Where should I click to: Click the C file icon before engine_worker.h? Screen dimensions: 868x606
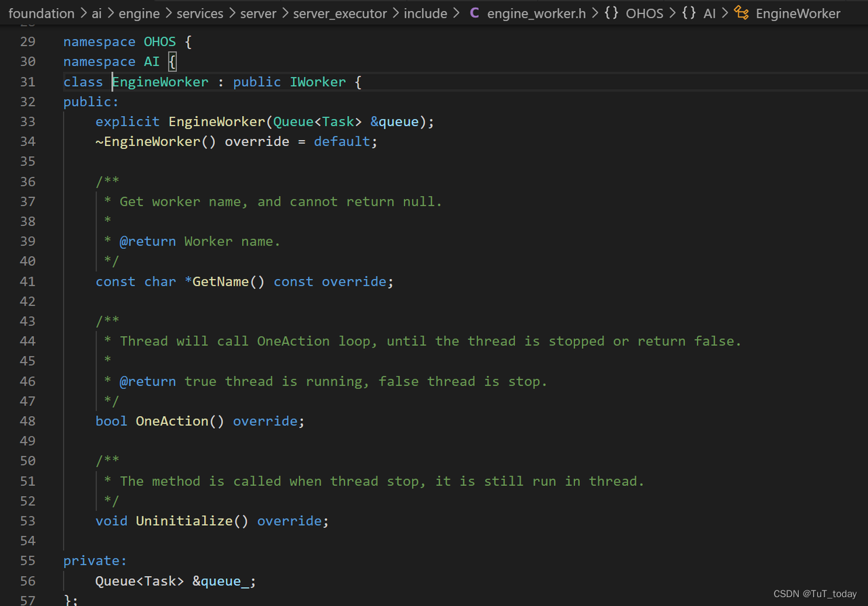(475, 13)
